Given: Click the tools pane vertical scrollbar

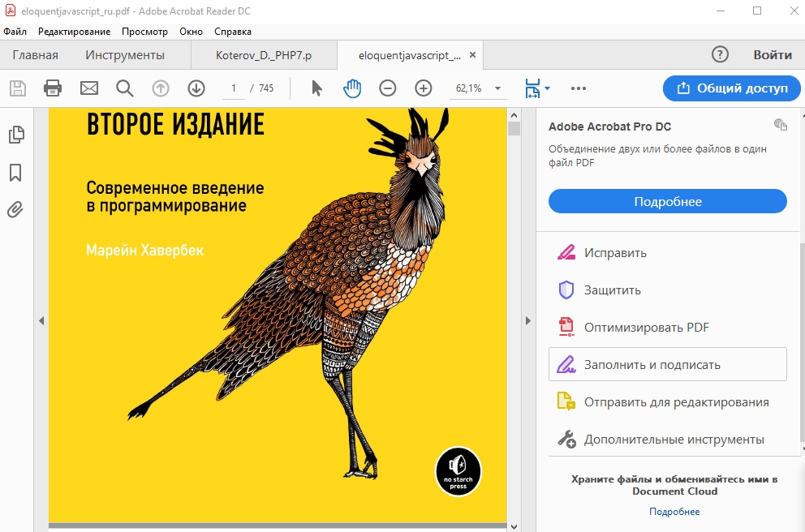Looking at the screenshot, I should pyautogui.click(x=802, y=344).
